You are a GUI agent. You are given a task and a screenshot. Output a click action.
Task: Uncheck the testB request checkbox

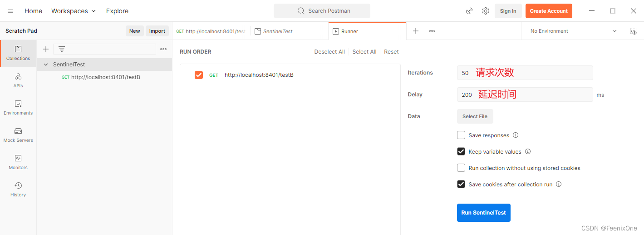click(199, 75)
